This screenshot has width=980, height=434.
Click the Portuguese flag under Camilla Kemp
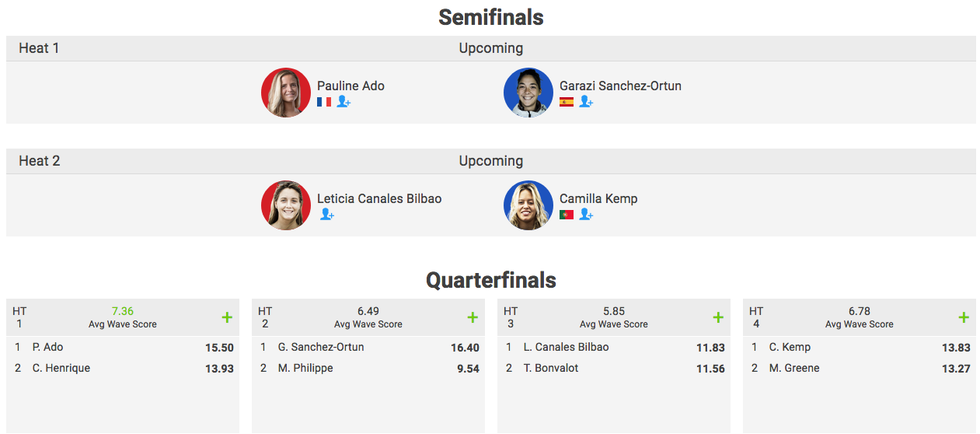[x=567, y=215]
